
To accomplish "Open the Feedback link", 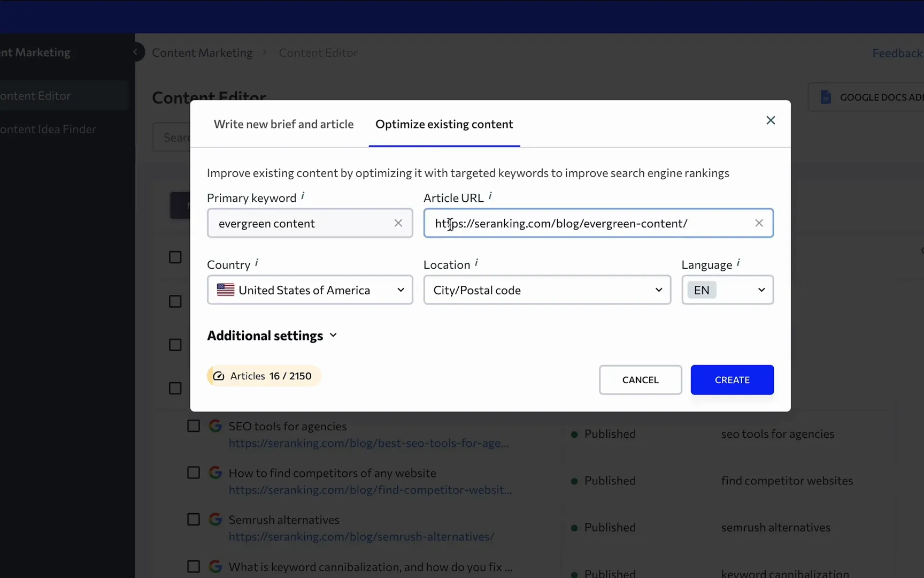I will (897, 52).
